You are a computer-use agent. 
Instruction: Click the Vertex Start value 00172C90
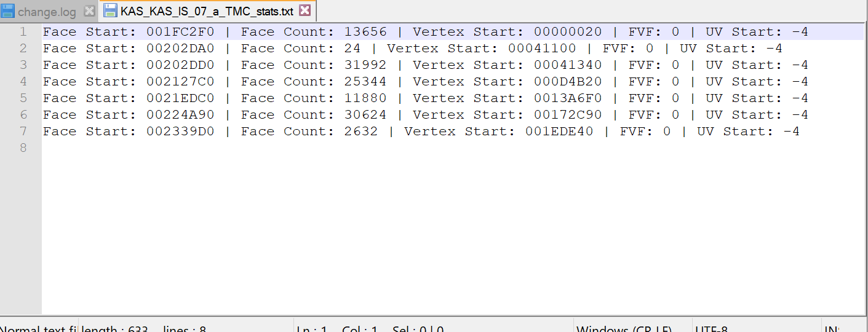(568, 114)
